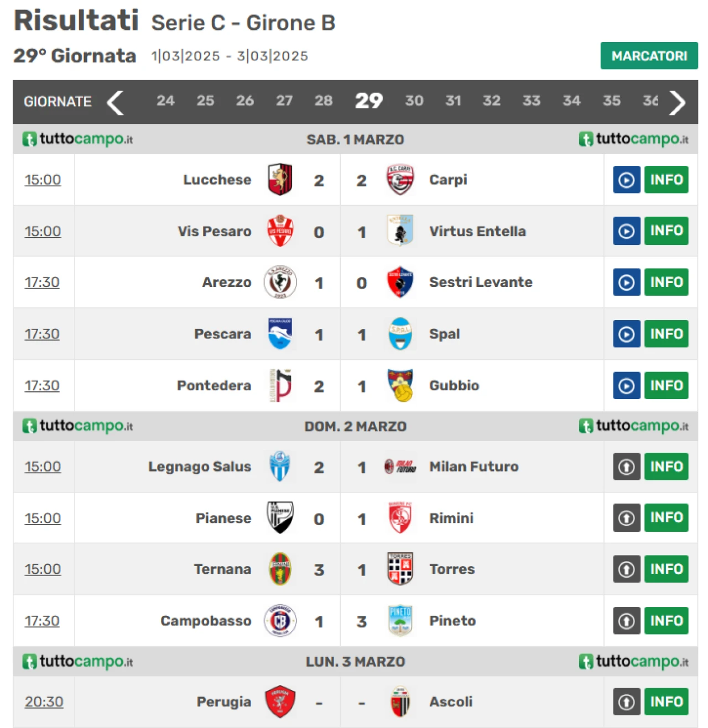Open the Milan Futuro logo
The height and width of the screenshot is (728, 708).
[x=400, y=467]
